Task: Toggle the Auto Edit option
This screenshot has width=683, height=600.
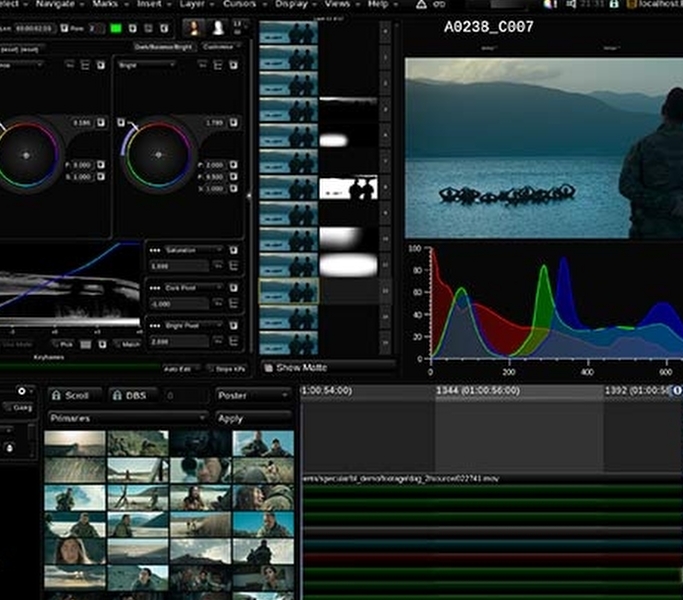Action: tap(176, 369)
